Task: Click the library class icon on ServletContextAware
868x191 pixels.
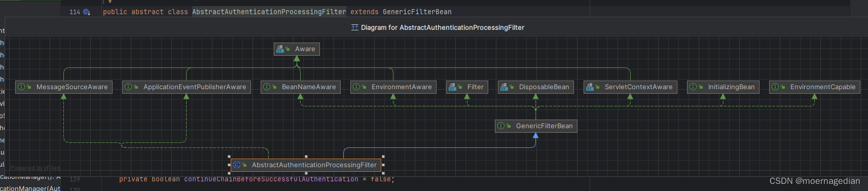Action: tap(590, 87)
